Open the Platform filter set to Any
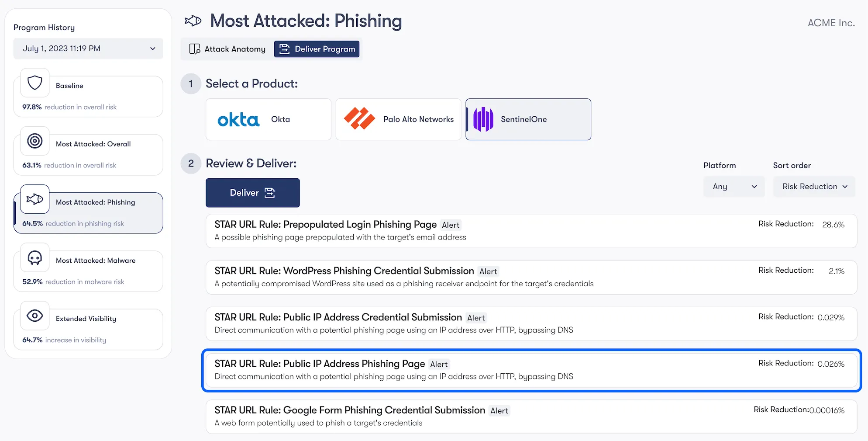 pos(734,187)
